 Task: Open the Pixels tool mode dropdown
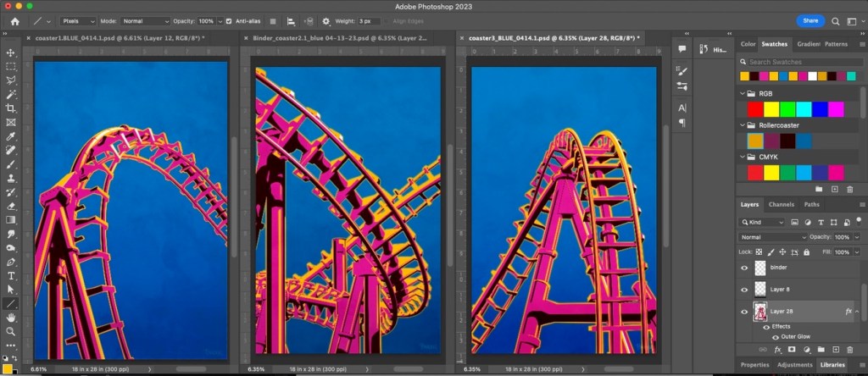[79, 20]
